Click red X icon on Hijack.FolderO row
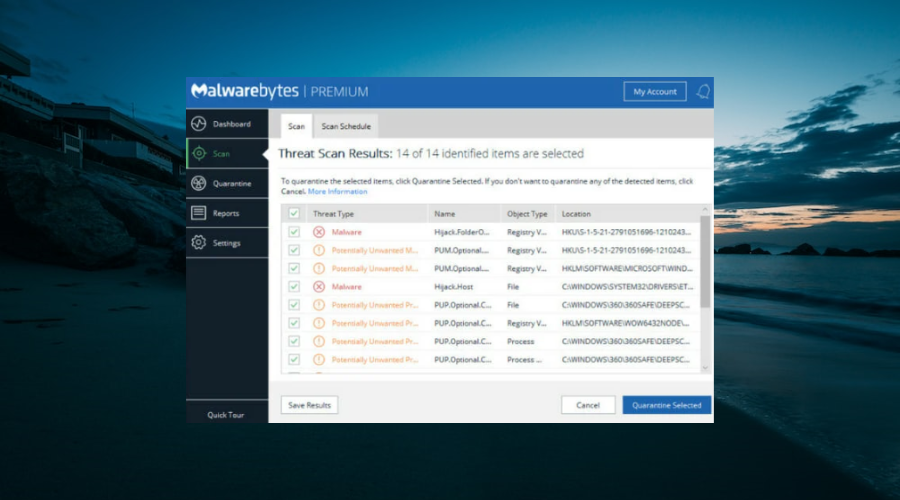 click(319, 232)
